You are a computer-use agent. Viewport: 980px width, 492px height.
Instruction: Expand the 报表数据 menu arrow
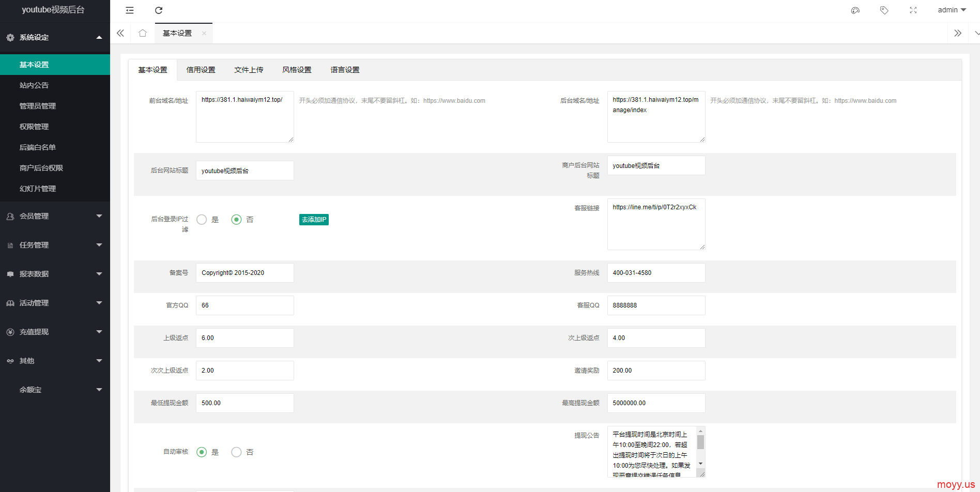[x=99, y=274]
